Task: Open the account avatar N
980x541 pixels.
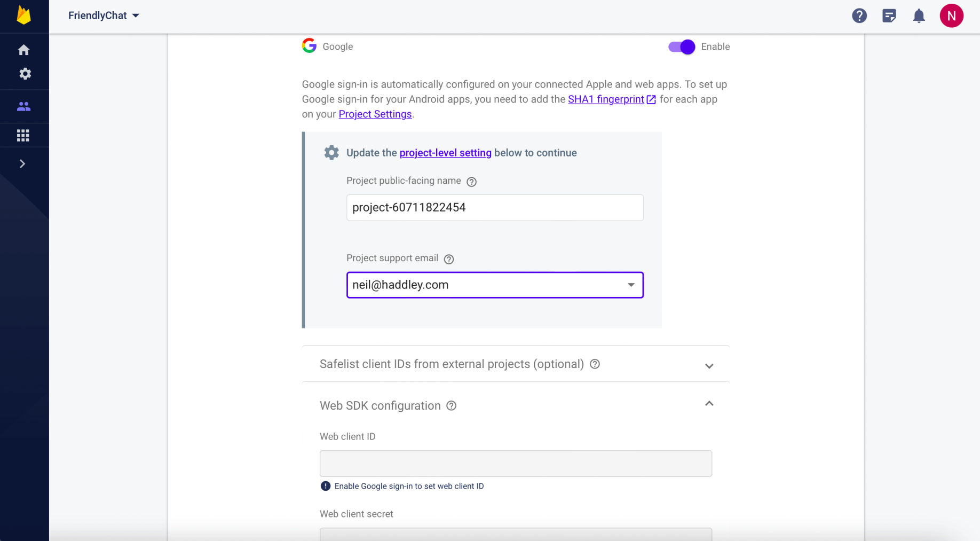Action: click(951, 16)
